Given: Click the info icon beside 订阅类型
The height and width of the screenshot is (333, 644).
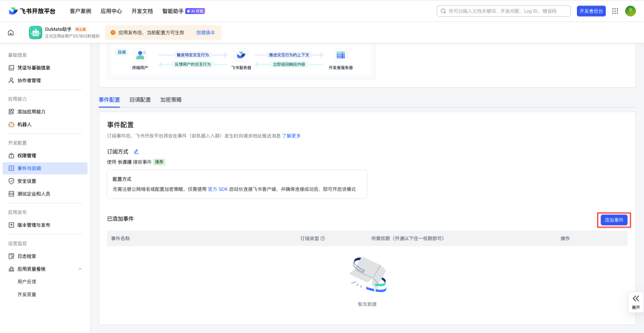Looking at the screenshot, I should pos(323,239).
